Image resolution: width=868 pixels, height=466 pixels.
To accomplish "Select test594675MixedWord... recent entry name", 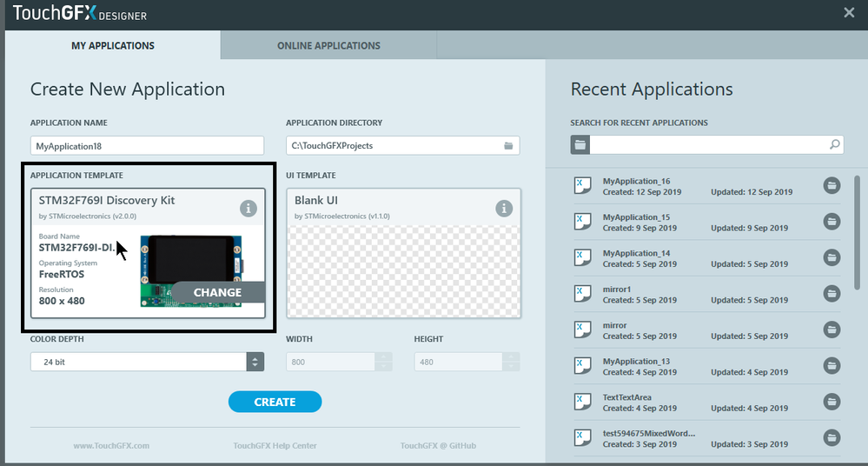I will [x=649, y=433].
